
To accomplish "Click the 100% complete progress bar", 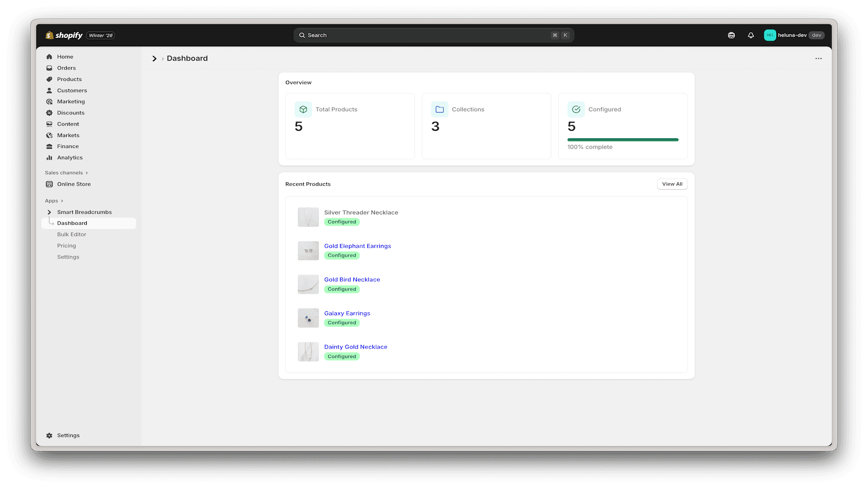I will point(622,139).
